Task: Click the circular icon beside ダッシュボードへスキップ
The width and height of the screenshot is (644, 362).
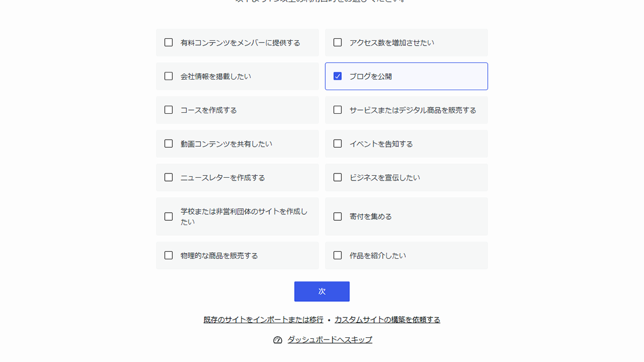Action: tap(277, 339)
